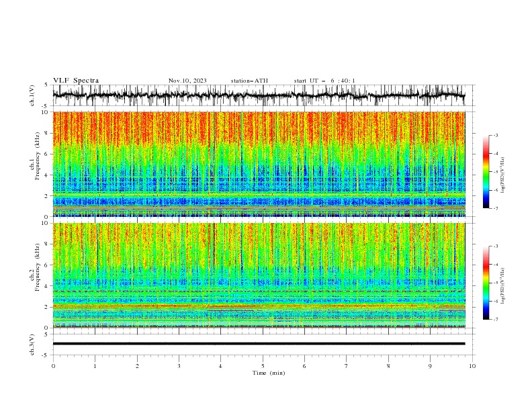Click time axis tick label "9"

tap(430, 366)
